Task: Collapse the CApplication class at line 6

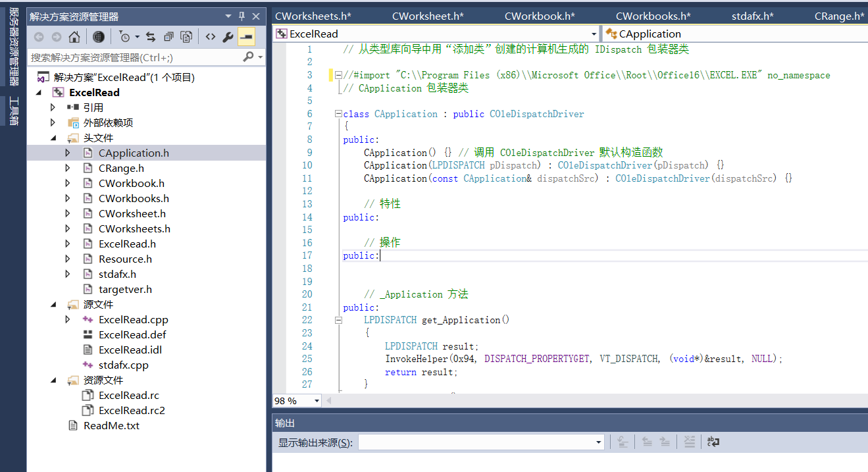Action: (x=338, y=114)
